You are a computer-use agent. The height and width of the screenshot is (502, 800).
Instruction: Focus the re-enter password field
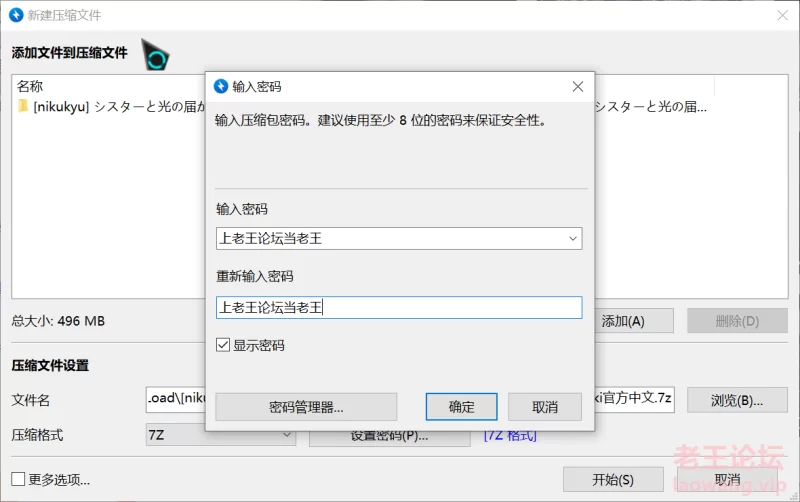point(399,308)
